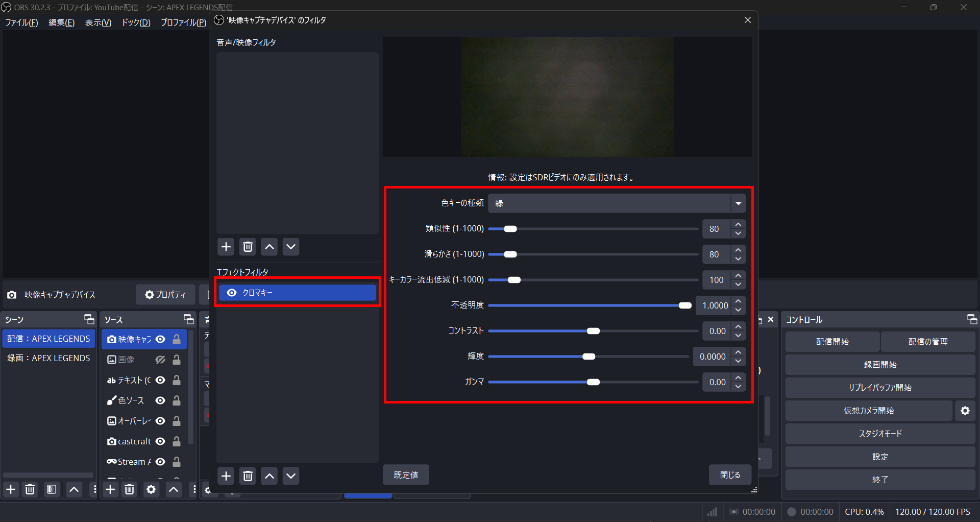980x522 pixels.
Task: Remove selected scene with trash icon
Action: [x=30, y=490]
